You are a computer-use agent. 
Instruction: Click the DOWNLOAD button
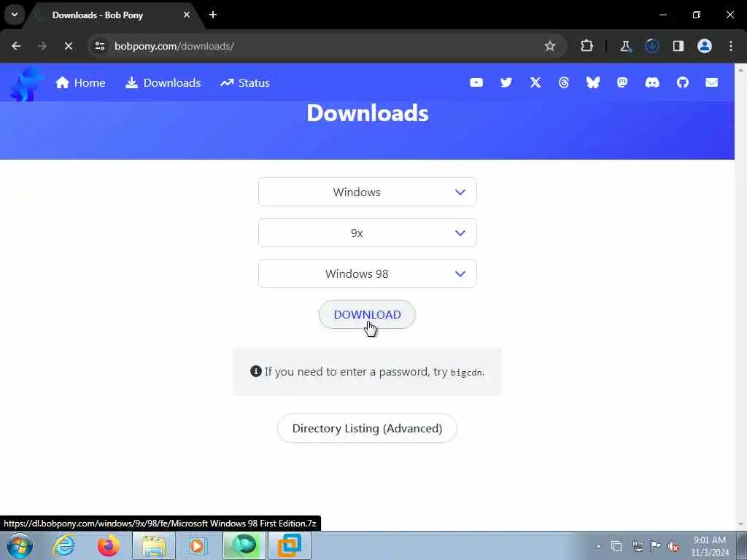pos(368,314)
